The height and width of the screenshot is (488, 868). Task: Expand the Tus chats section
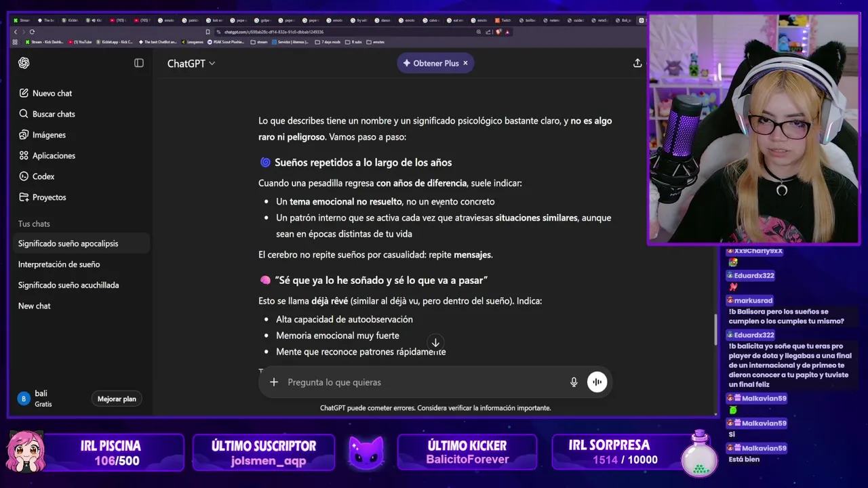34,224
